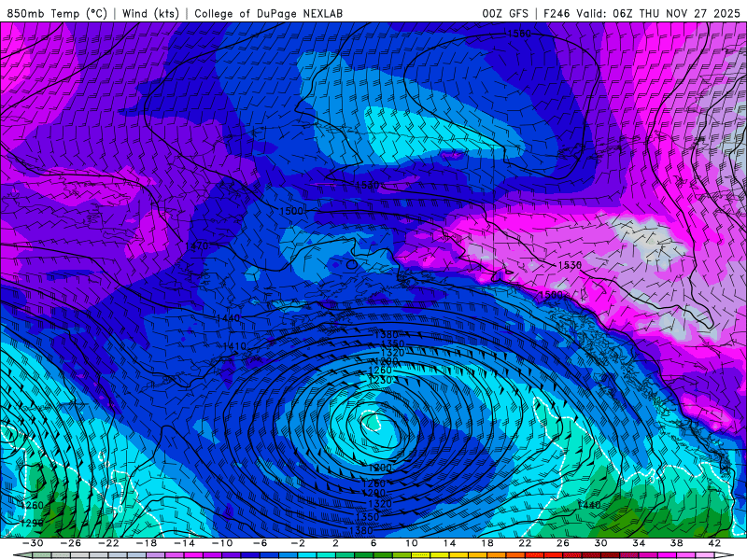747x560 pixels.
Task: Click the -22 colorbar scale value
Action: pos(108,543)
